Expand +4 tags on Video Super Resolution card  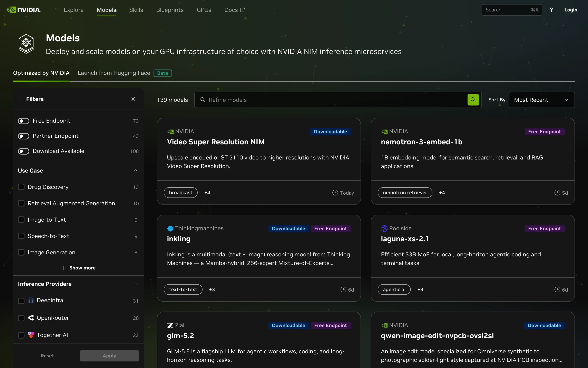[x=207, y=193]
